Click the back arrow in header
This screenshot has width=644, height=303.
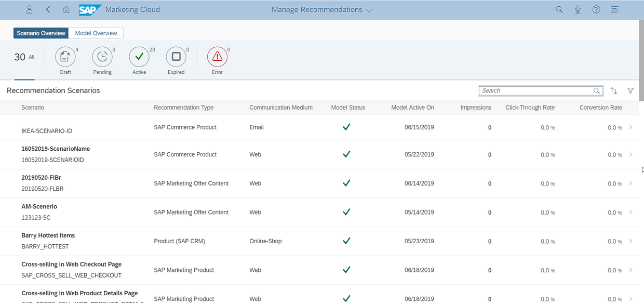(x=48, y=9)
